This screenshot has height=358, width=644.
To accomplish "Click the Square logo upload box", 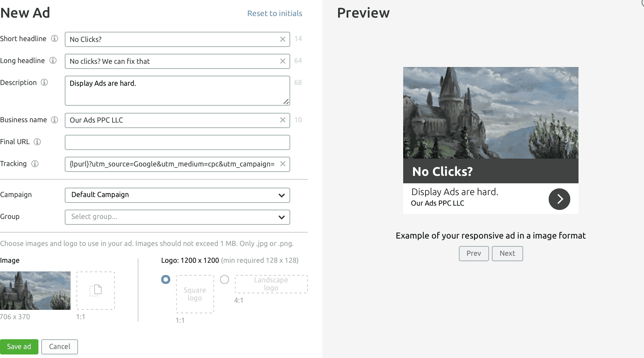I will click(195, 294).
